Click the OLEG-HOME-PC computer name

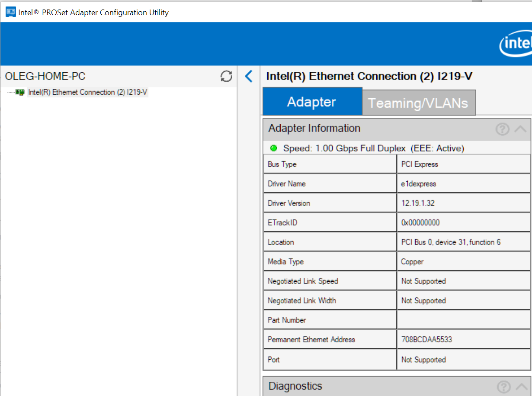45,77
